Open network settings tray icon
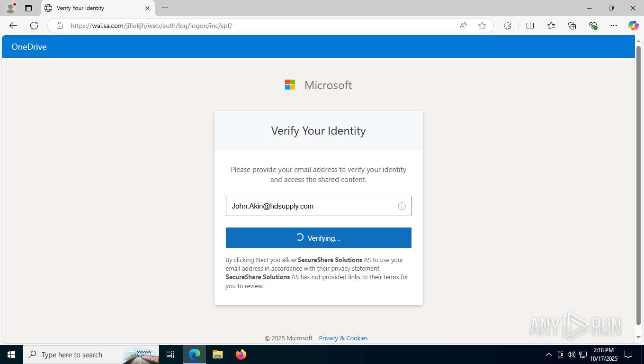The height and width of the screenshot is (364, 644). [x=583, y=355]
